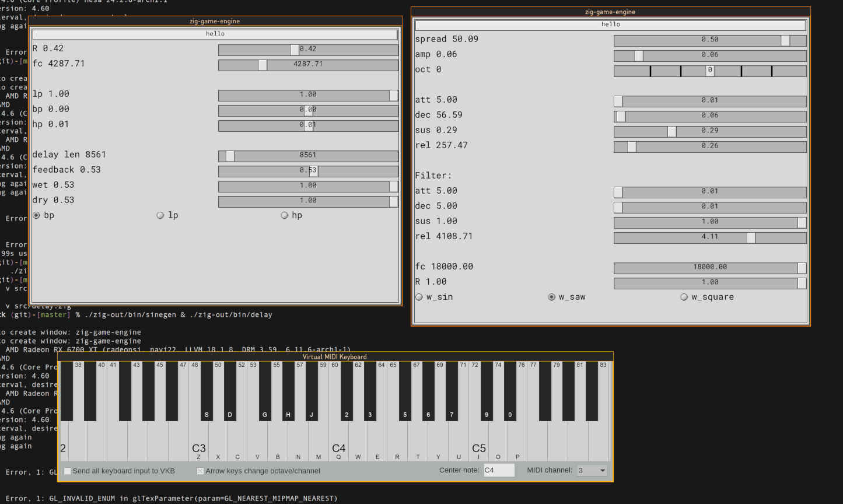
Task: Click the fc 4287.71 slider
Action: point(308,65)
